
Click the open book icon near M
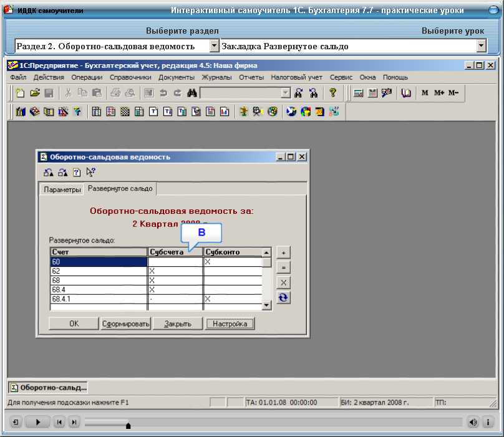click(406, 93)
